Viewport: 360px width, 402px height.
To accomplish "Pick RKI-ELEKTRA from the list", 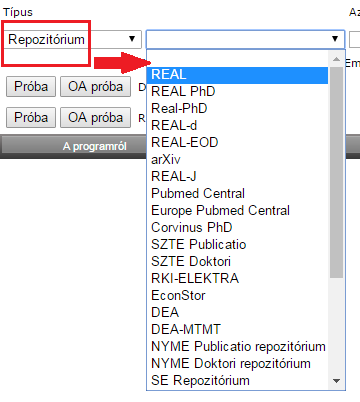I will click(237, 278).
